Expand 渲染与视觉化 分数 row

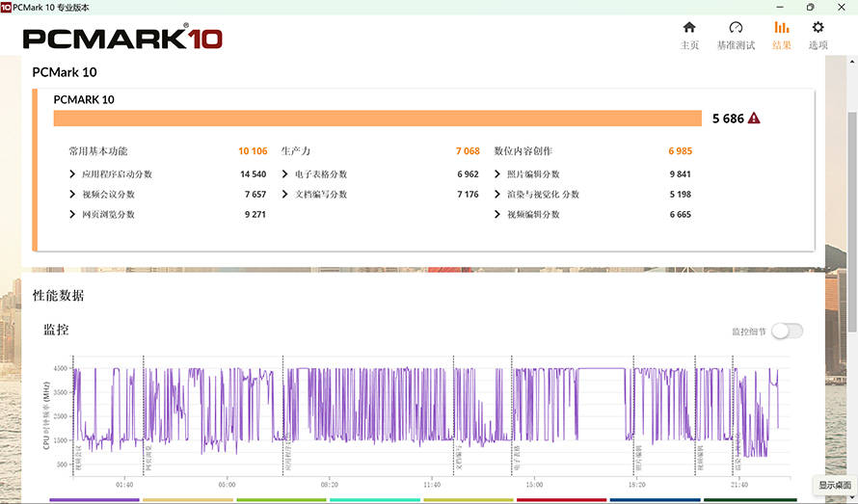pyautogui.click(x=497, y=195)
